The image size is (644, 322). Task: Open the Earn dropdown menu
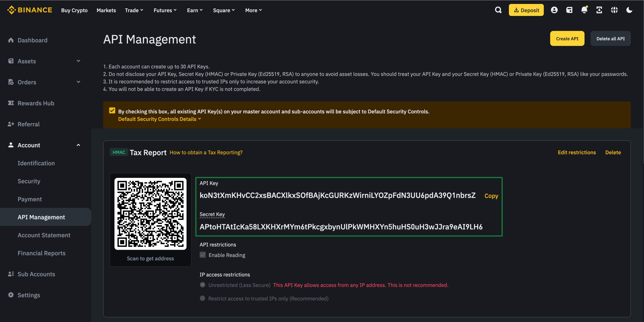tap(195, 10)
